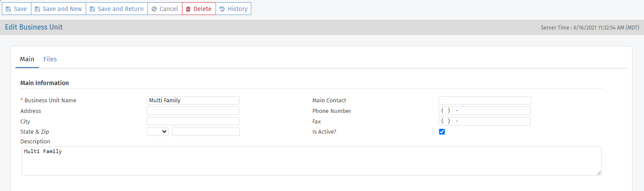
Task: Click the History clock arrow icon
Action: click(222, 9)
